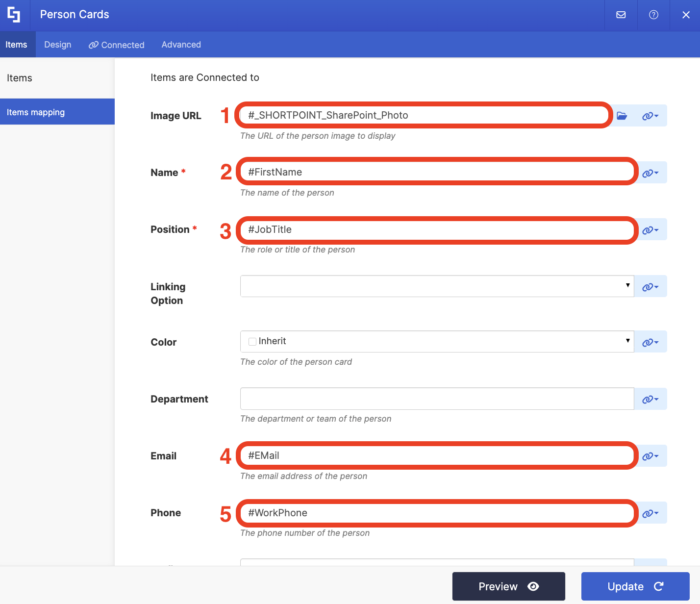Click the Linking Option field label
The image size is (700, 604).
168,294
